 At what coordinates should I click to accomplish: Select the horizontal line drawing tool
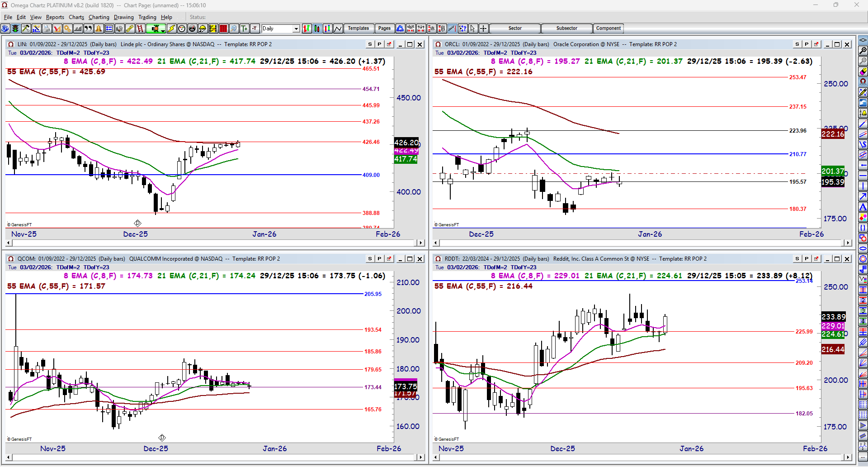tap(863, 176)
